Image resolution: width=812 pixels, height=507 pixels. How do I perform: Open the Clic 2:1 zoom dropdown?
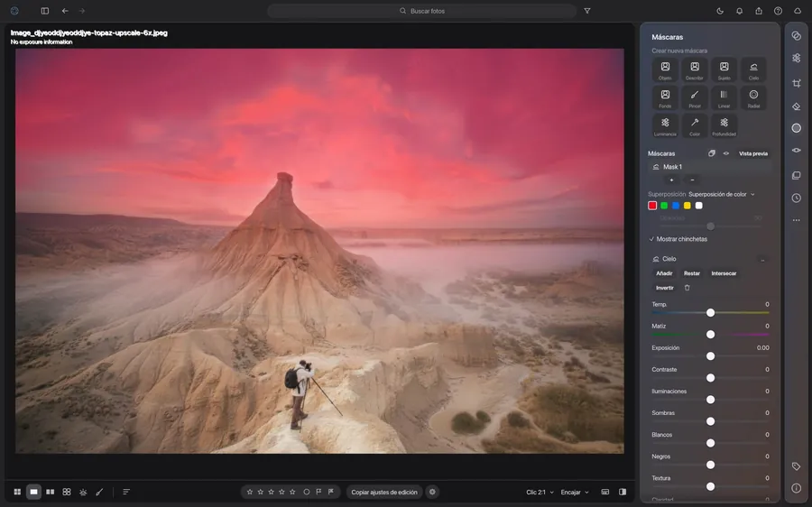(x=540, y=493)
